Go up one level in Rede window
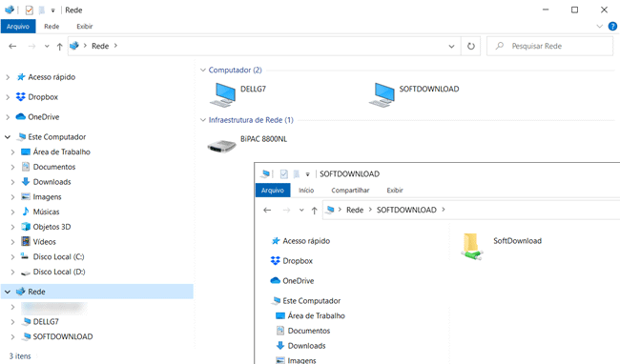 tap(59, 47)
